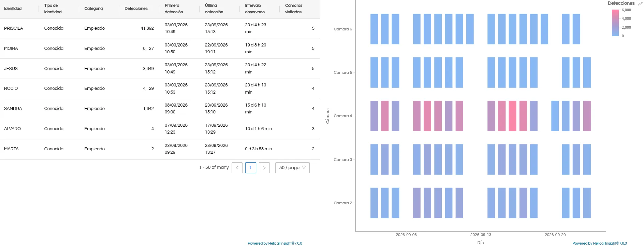
Task: Select page 1 in the pagination
Action: [251, 168]
